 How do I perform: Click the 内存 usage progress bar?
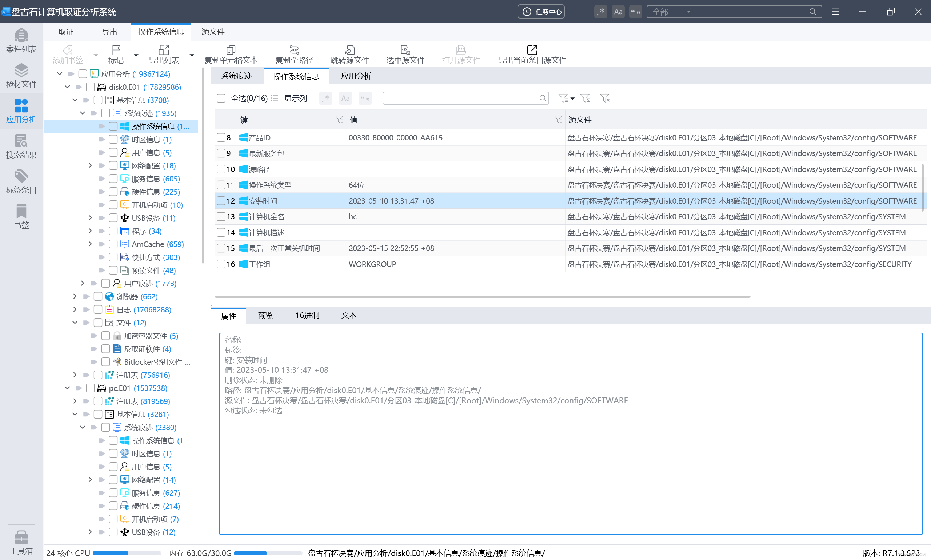[268, 553]
